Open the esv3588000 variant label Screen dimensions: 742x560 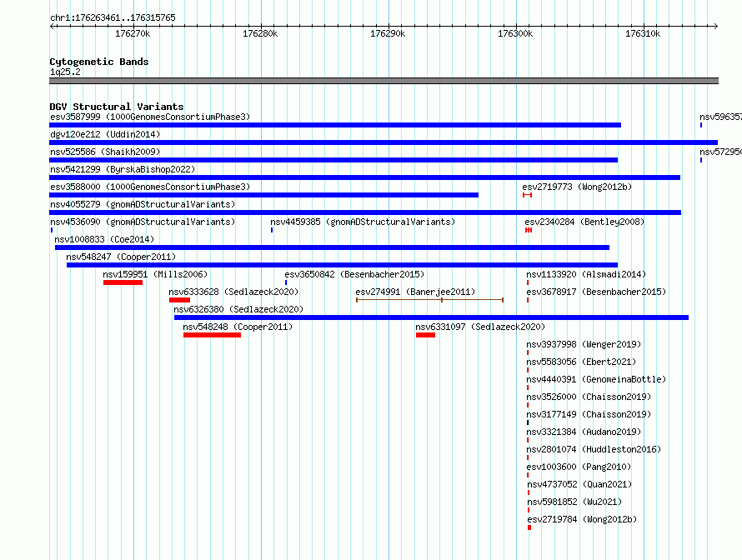pyautogui.click(x=150, y=187)
